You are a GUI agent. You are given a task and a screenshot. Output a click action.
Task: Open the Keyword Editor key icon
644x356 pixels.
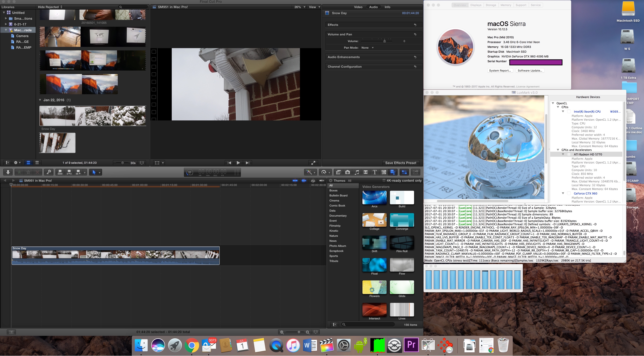pos(49,172)
